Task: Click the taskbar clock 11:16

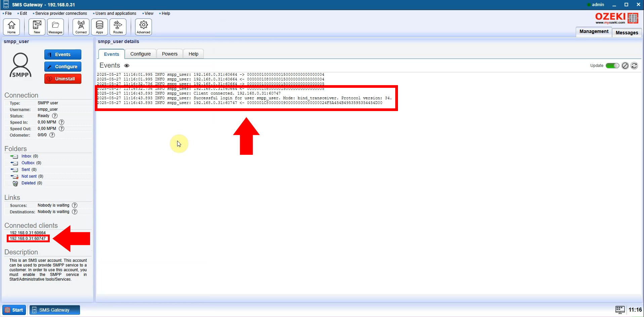Action: point(635,310)
